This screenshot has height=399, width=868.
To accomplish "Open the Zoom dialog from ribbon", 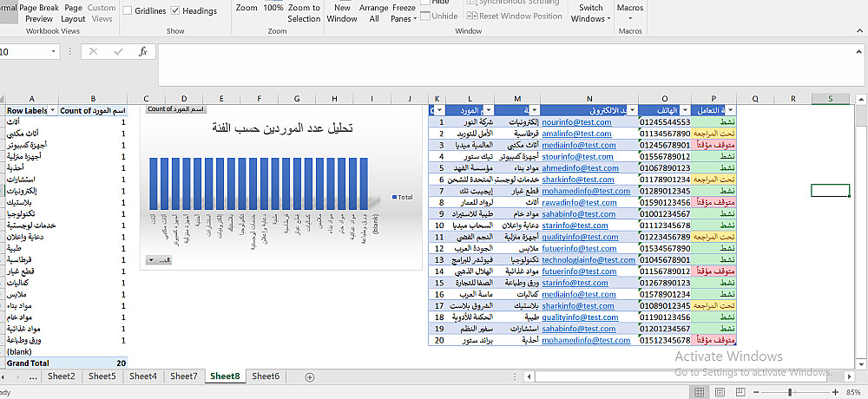I will point(247,8).
